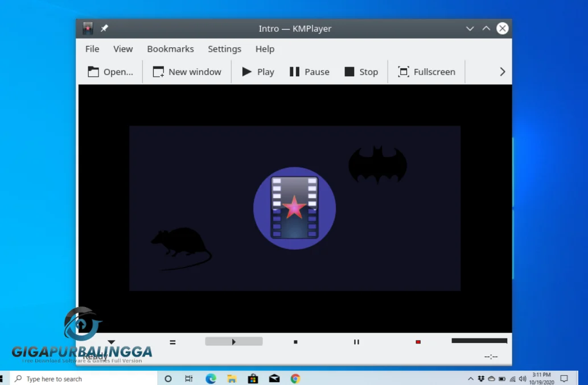This screenshot has height=385, width=588.
Task: Click the Dropbox tray icon
Action: pos(481,379)
